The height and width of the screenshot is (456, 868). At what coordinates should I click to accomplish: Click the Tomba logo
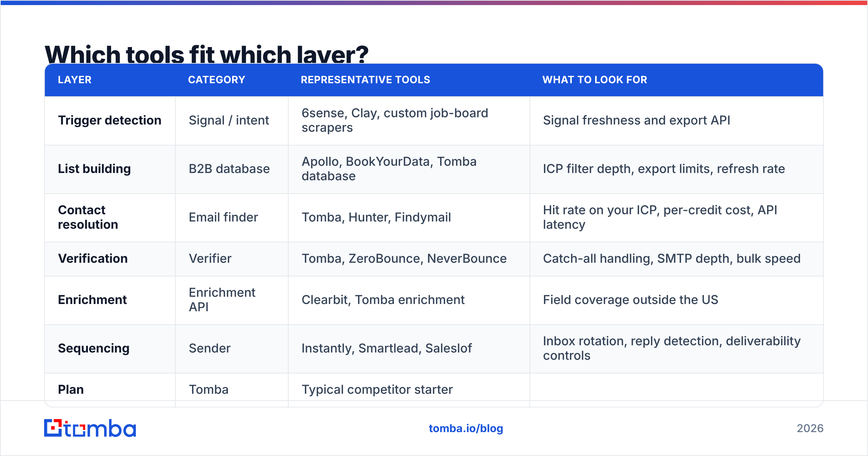(x=90, y=428)
